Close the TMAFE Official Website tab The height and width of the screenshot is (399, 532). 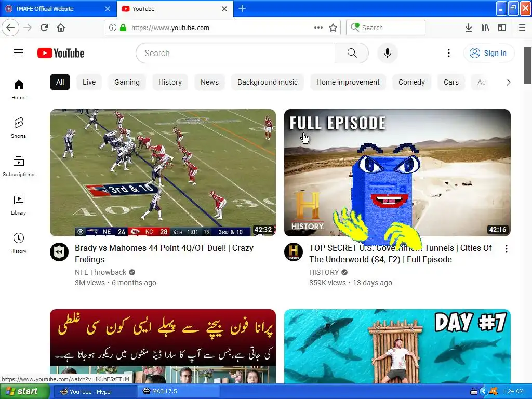(x=108, y=9)
